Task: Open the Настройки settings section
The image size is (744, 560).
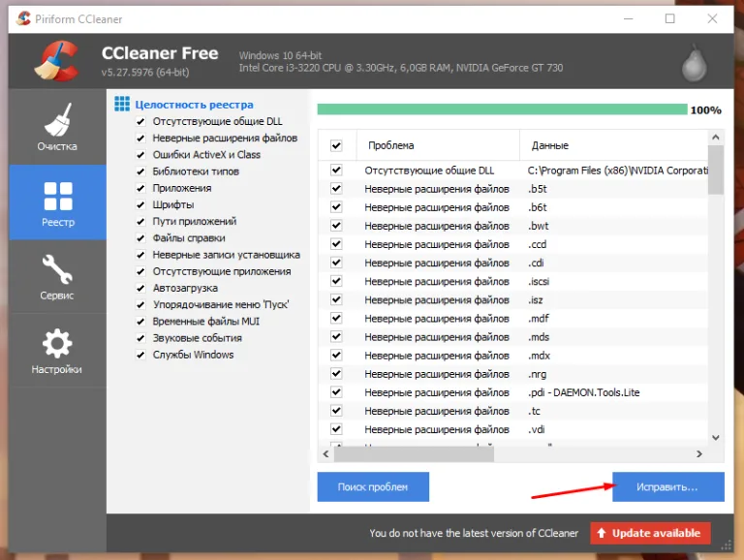Action: pyautogui.click(x=57, y=350)
